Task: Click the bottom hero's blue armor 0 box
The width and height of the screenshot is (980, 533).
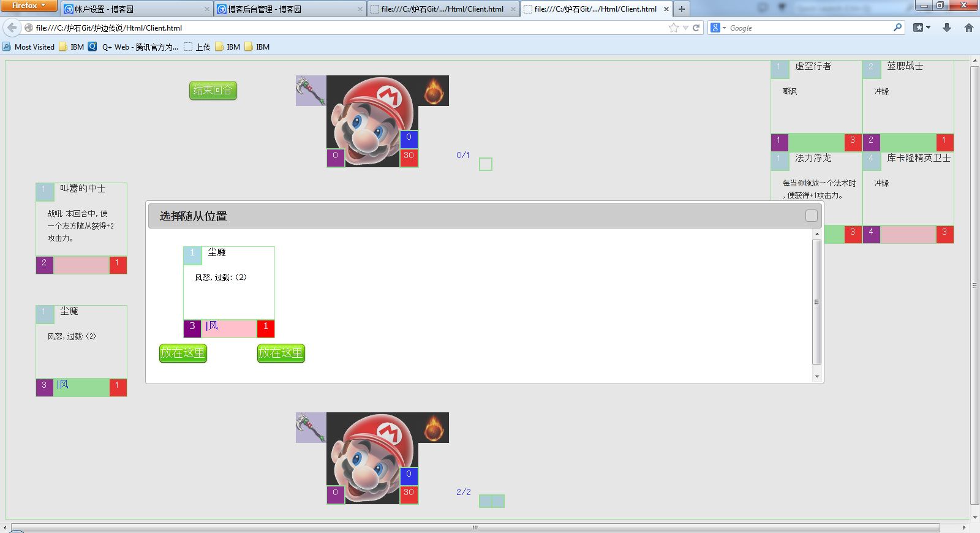Action: 409,477
